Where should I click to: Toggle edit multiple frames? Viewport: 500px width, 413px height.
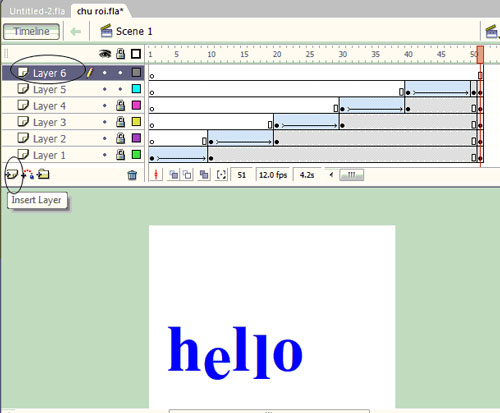[204, 175]
